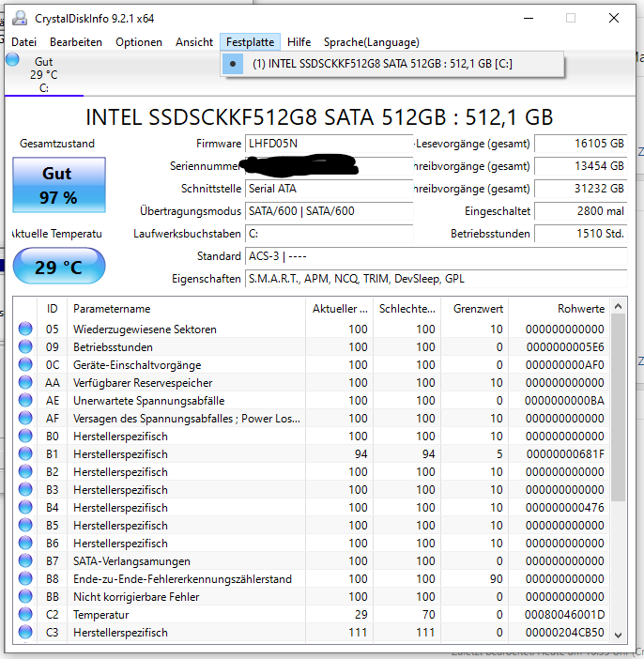Image resolution: width=644 pixels, height=659 pixels.
Task: Click status orb of row AF
Action: tap(25, 418)
